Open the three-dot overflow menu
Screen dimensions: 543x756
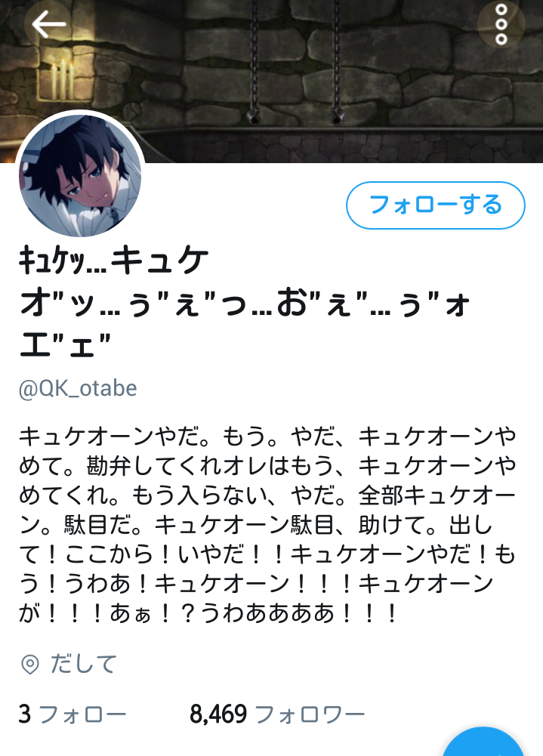501,24
